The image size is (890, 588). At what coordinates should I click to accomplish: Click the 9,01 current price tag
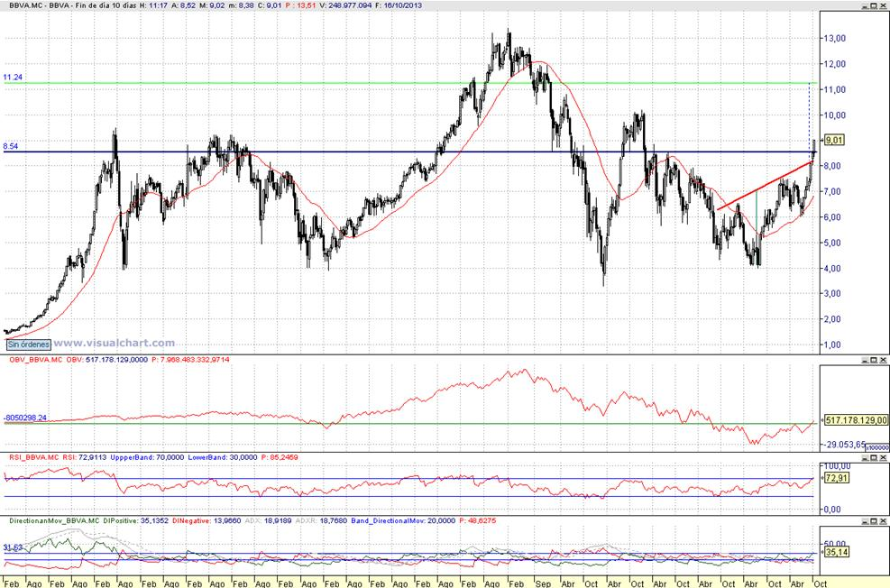point(834,140)
